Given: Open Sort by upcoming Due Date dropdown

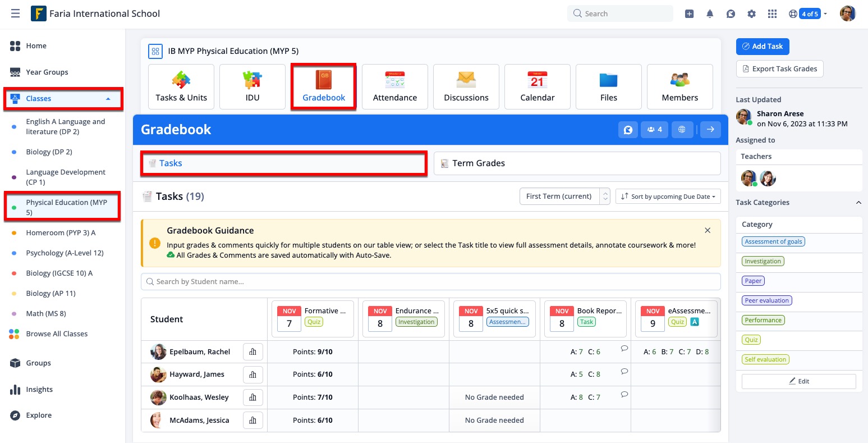Looking at the screenshot, I should click(x=668, y=197).
